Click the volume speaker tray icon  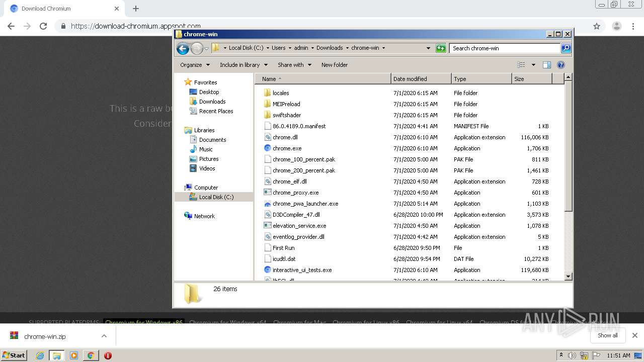pyautogui.click(x=572, y=355)
